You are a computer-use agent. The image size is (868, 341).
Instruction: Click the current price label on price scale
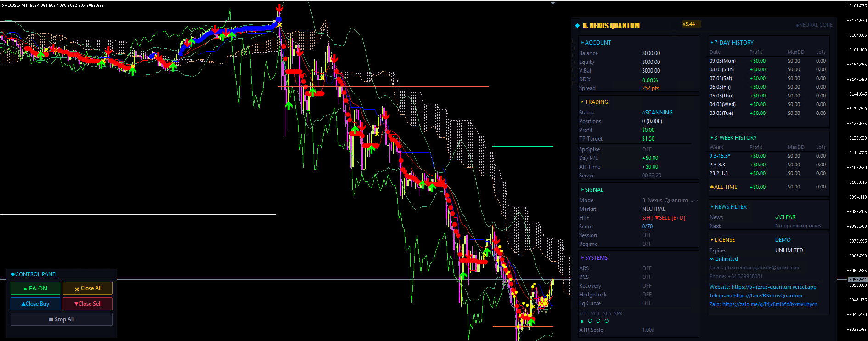click(x=857, y=279)
